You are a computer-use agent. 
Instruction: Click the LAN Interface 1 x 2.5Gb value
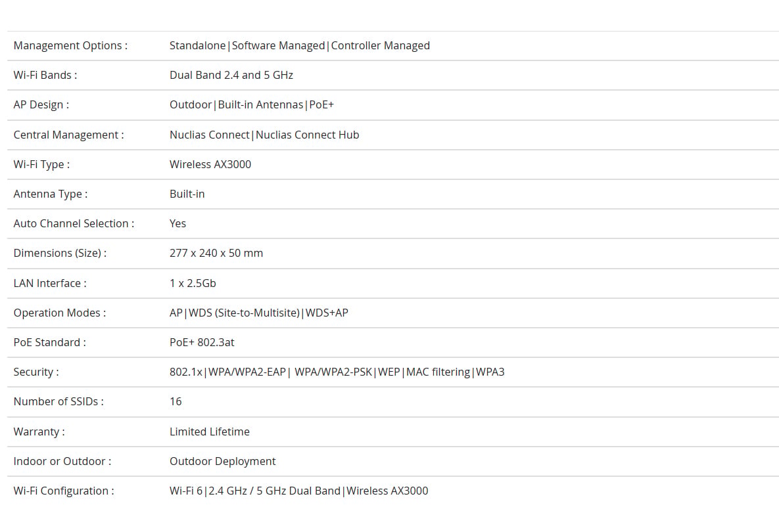coord(193,283)
